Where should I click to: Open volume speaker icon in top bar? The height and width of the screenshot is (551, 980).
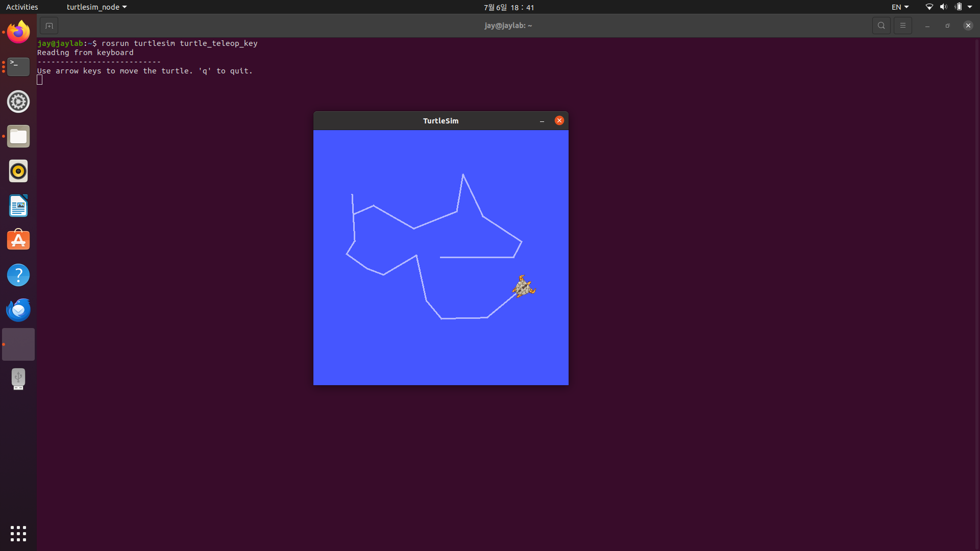coord(943,7)
